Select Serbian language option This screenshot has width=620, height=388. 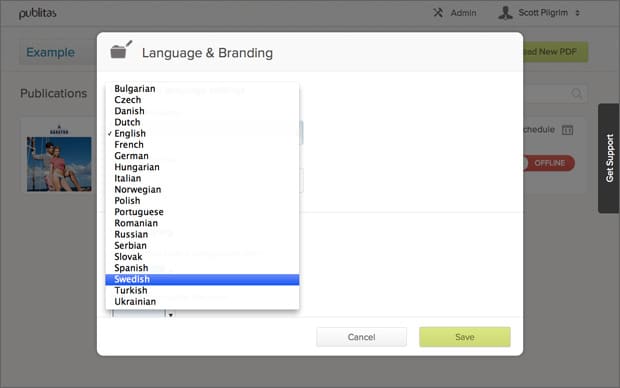[202, 246]
